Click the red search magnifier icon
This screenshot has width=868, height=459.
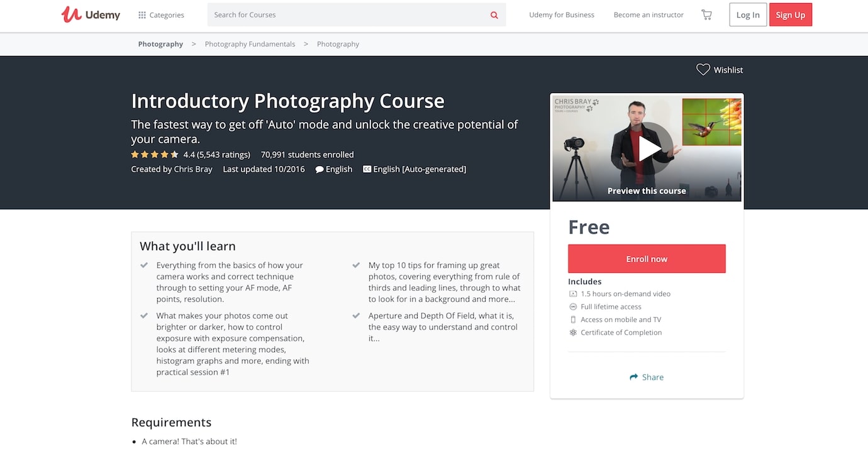(x=494, y=15)
